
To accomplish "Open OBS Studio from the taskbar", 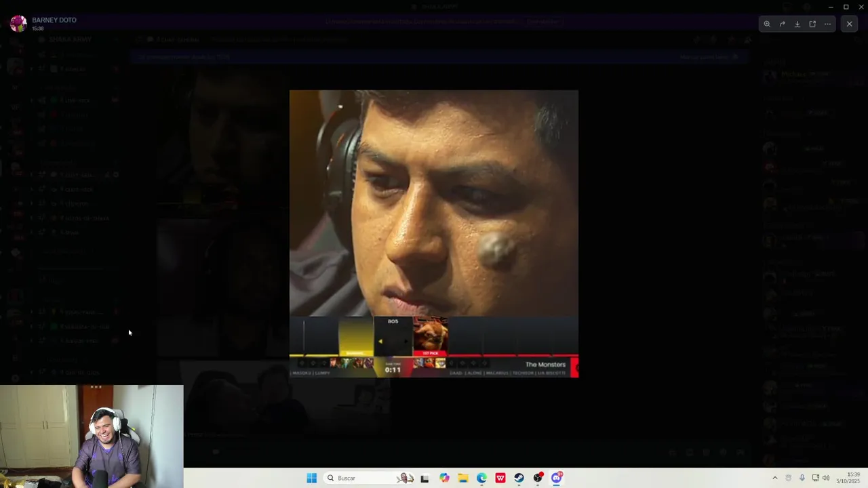I will coord(538,478).
